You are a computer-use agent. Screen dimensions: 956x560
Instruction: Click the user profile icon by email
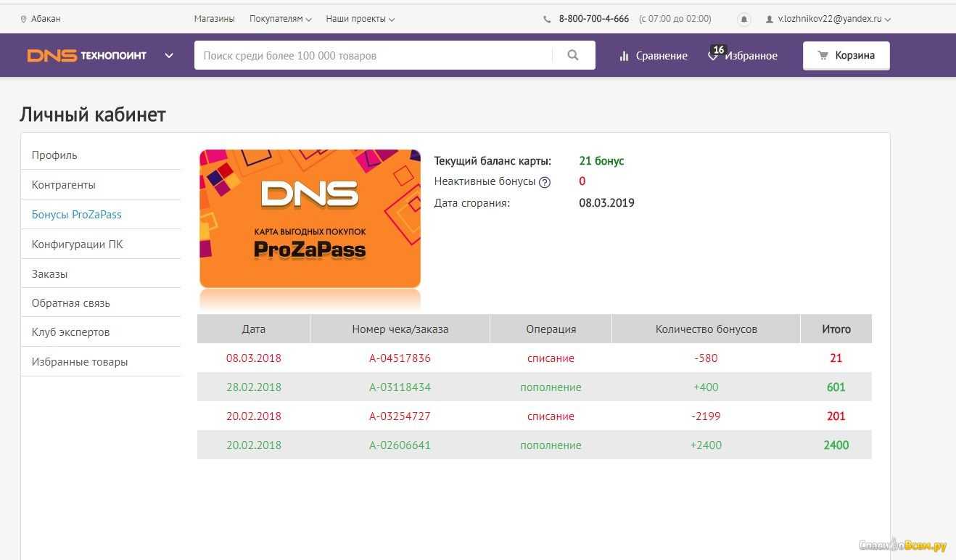(x=770, y=20)
